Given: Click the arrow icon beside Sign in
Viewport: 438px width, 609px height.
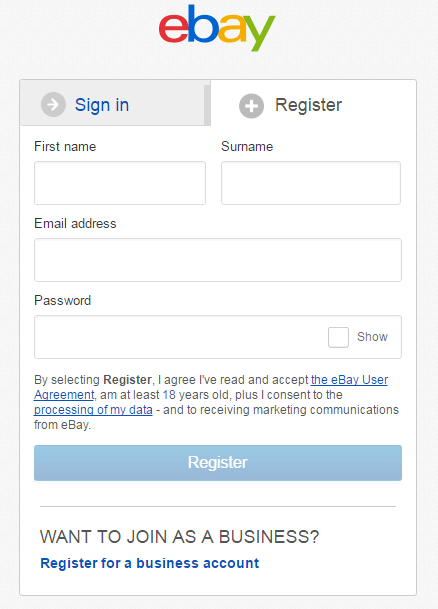Looking at the screenshot, I should pyautogui.click(x=53, y=104).
